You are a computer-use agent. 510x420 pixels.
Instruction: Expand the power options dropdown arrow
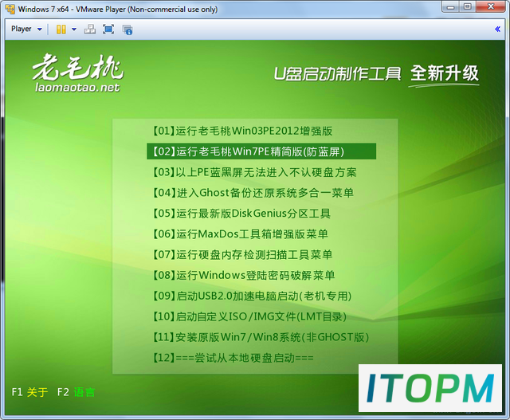coord(74,29)
